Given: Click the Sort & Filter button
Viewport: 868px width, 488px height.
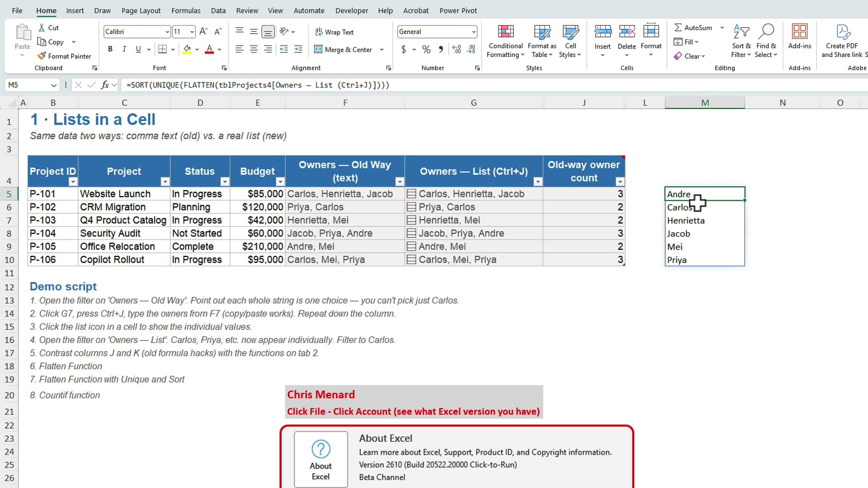Looking at the screenshot, I should pyautogui.click(x=741, y=41).
